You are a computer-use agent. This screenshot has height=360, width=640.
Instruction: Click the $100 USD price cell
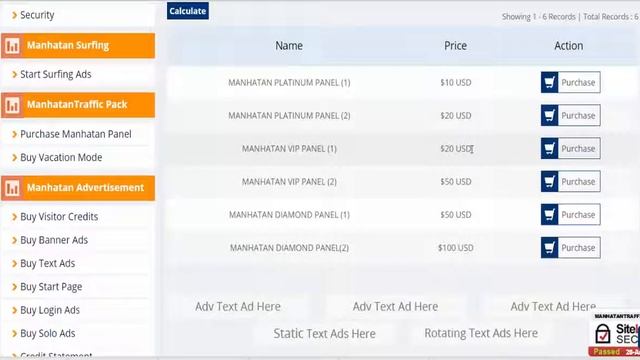coord(456,248)
